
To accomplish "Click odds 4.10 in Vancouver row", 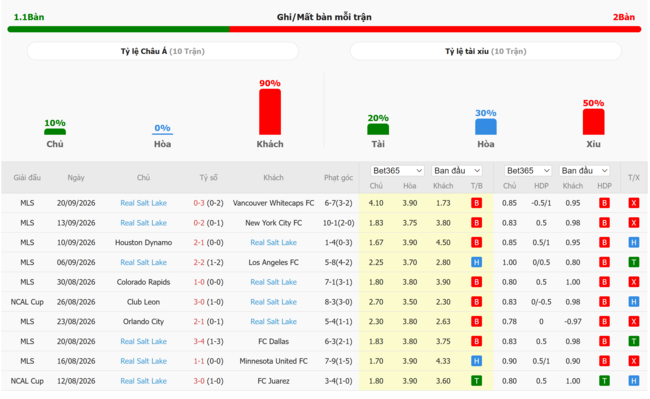I will tap(376, 203).
